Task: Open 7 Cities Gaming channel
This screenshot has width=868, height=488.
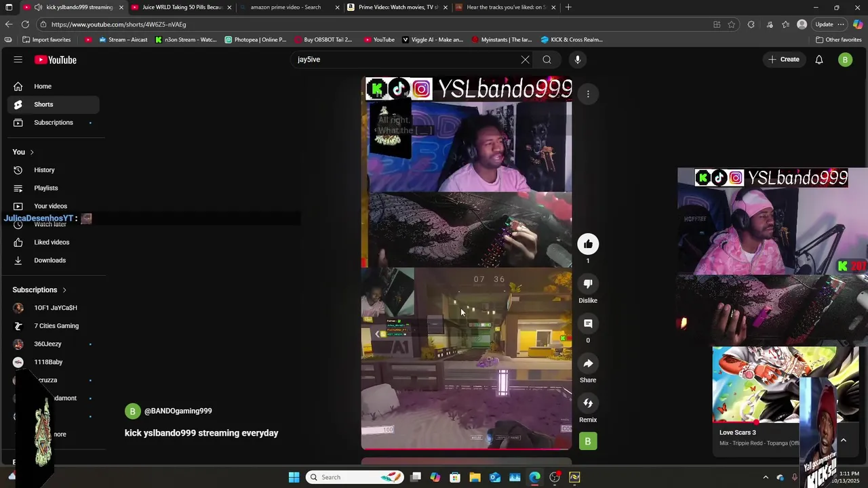Action: point(54,326)
